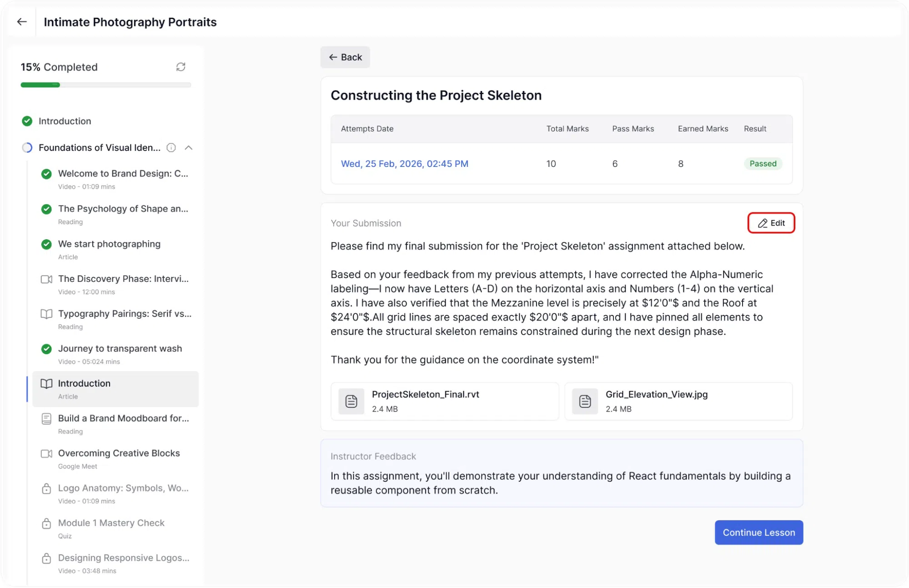Screen dimensions: 909x588
Task: Click the refresh progress icon
Action: [181, 67]
